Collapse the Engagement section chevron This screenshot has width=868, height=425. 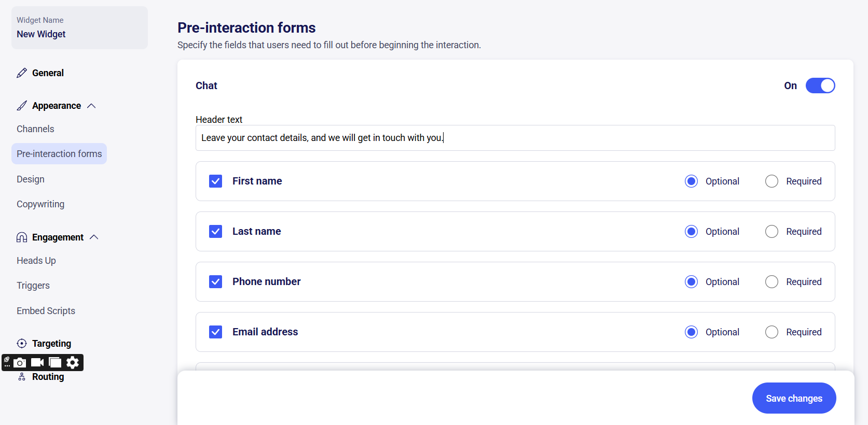coord(94,237)
